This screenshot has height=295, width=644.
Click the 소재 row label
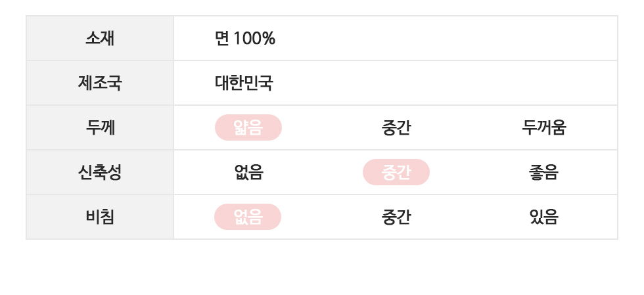pyautogui.click(x=100, y=38)
